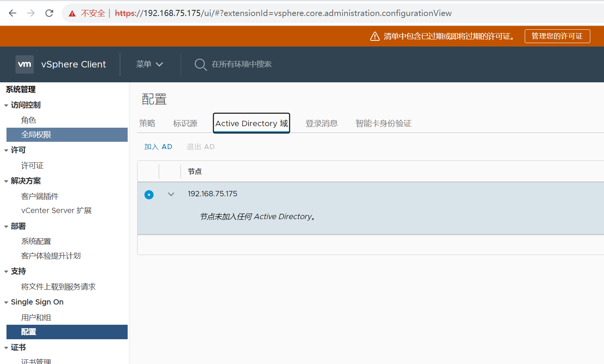Click the 节点 column header
The width and height of the screenshot is (604, 364).
(x=195, y=172)
